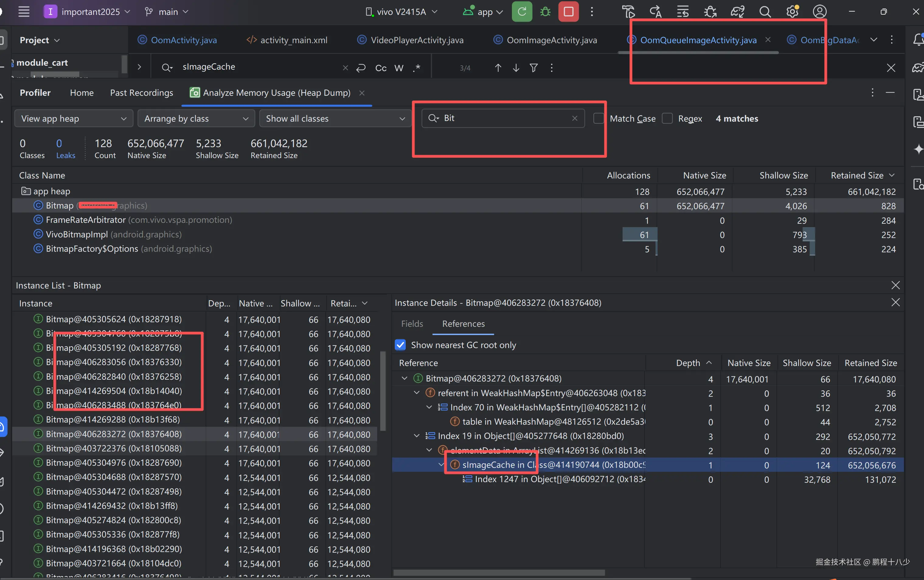Open Past Recordings in Profiler
Screen dimensions: 924x580
141,93
